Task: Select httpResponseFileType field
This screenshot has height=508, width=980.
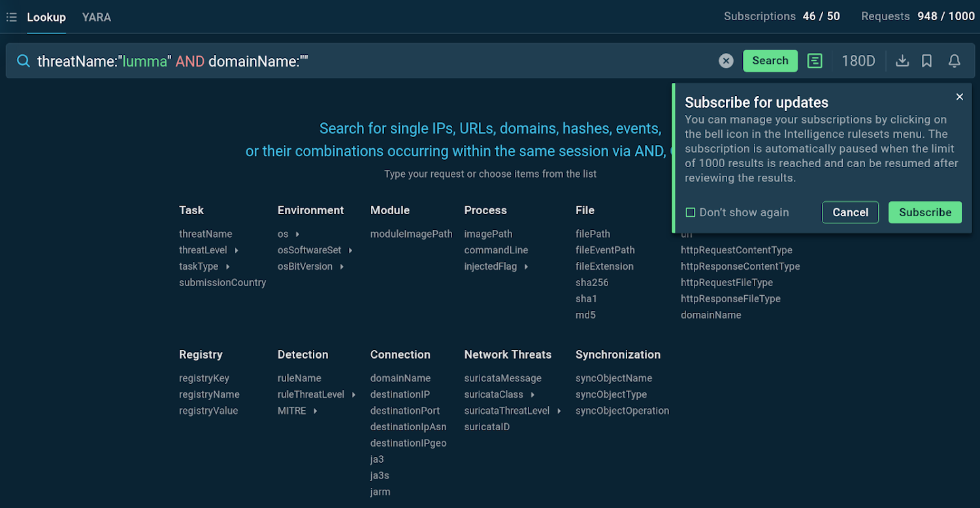Action: [730, 299]
